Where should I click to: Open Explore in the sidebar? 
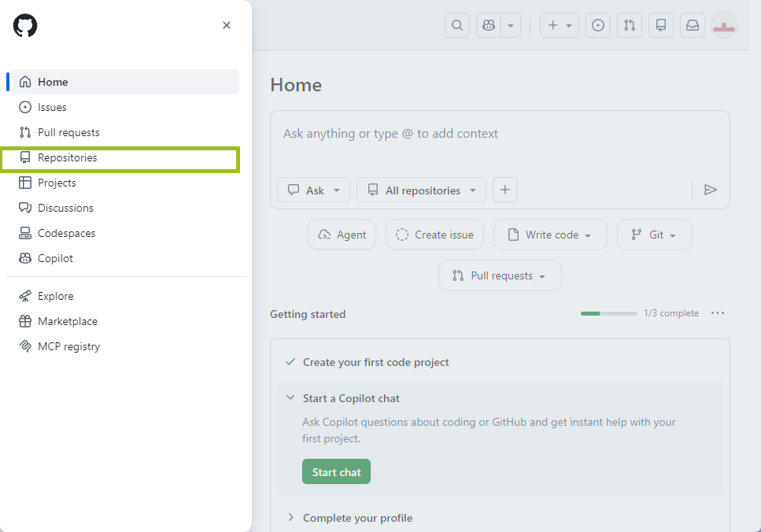126,296
